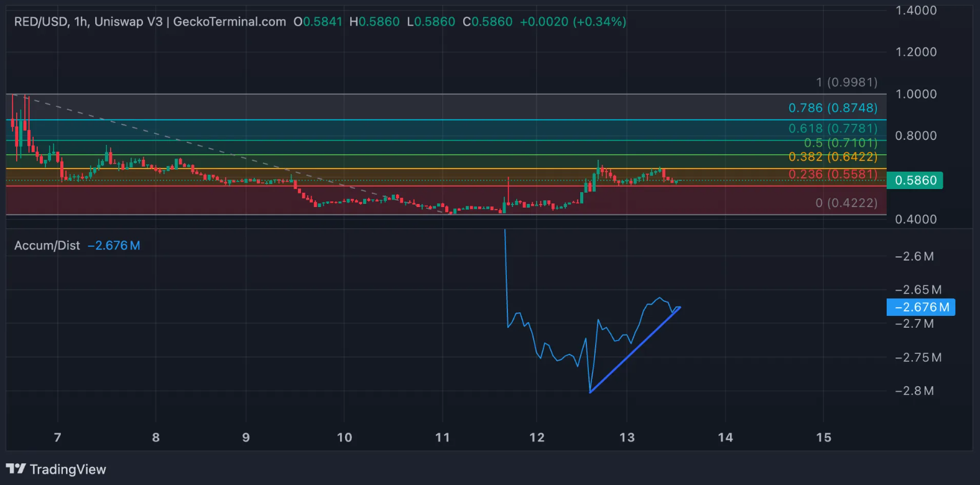The width and height of the screenshot is (980, 485).
Task: Click date 10 on the time axis
Action: (x=344, y=437)
